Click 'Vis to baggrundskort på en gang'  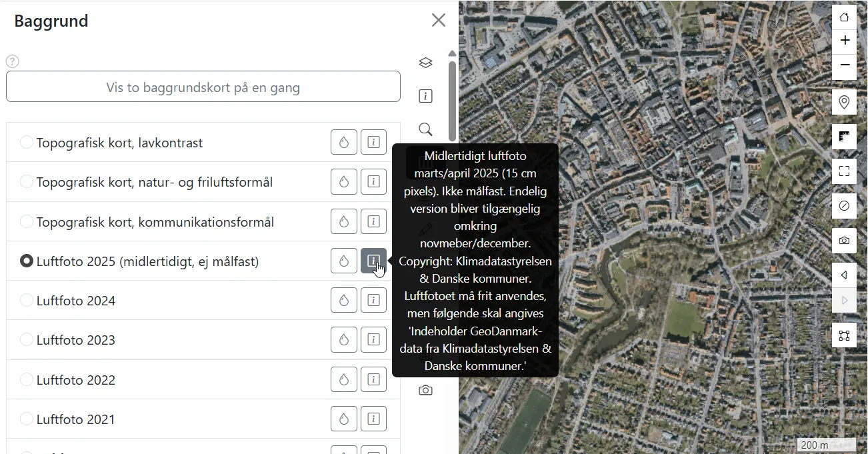point(203,87)
